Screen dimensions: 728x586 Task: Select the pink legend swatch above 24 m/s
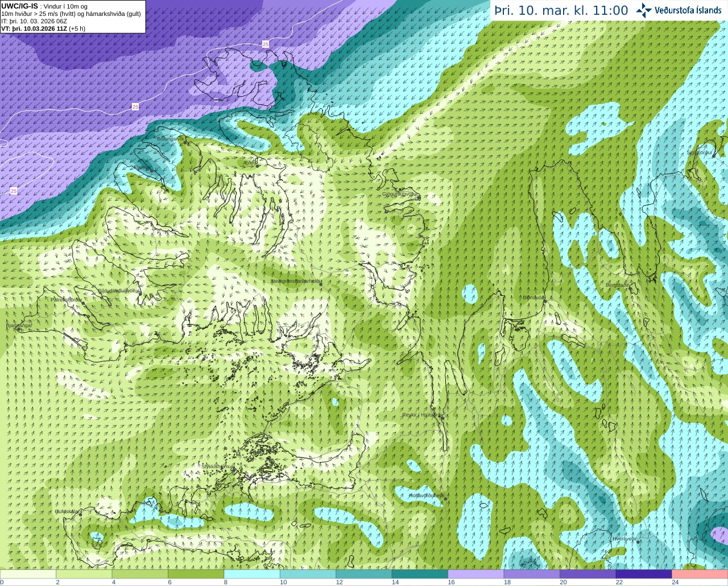(x=700, y=574)
